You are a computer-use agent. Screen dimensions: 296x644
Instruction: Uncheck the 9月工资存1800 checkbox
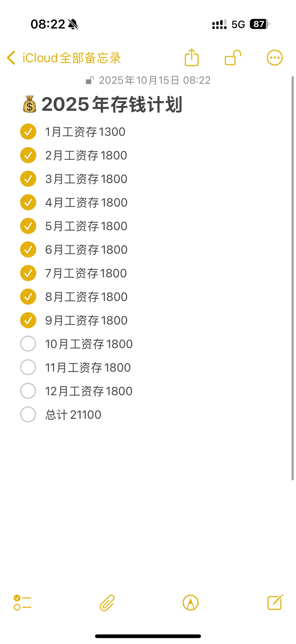pos(28,320)
